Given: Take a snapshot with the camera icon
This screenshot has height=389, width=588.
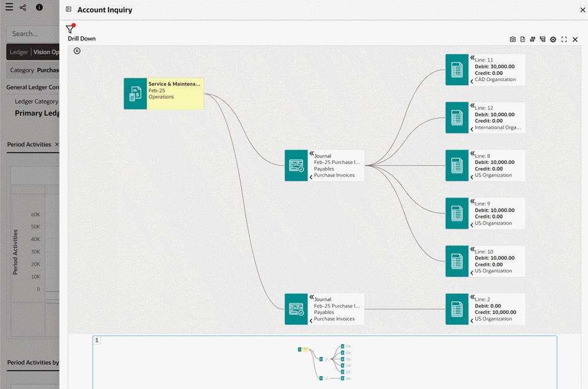Looking at the screenshot, I should pyautogui.click(x=513, y=39).
